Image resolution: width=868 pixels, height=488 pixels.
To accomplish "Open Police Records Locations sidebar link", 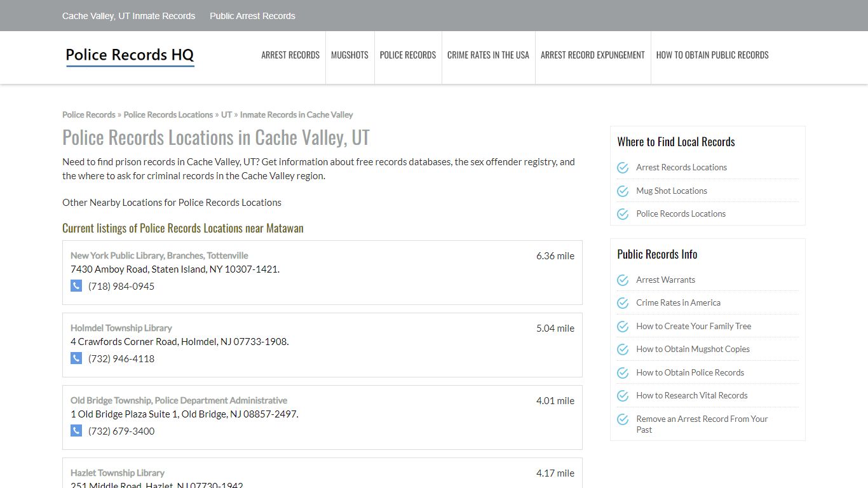I will 681,214.
